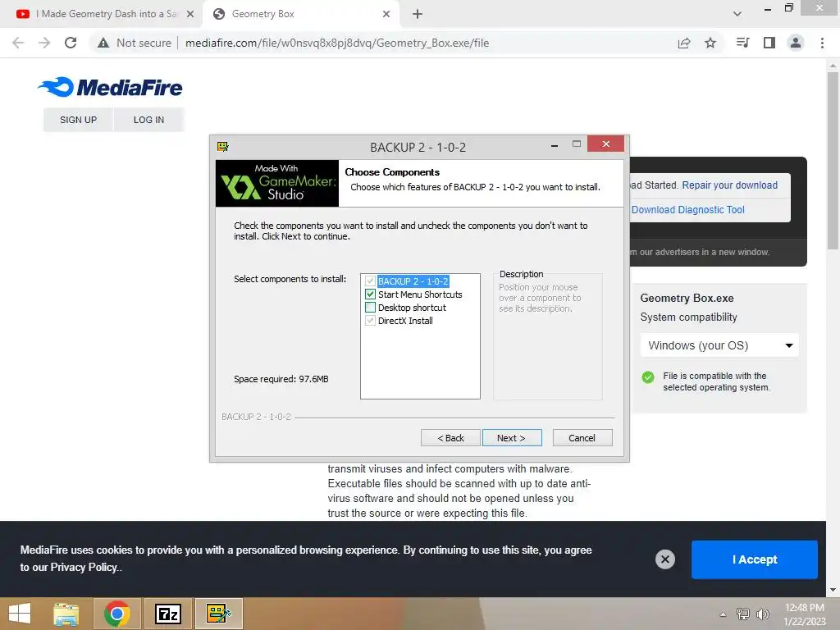Open the Windows (your OS) dropdown
The width and height of the screenshot is (840, 630).
(x=719, y=345)
